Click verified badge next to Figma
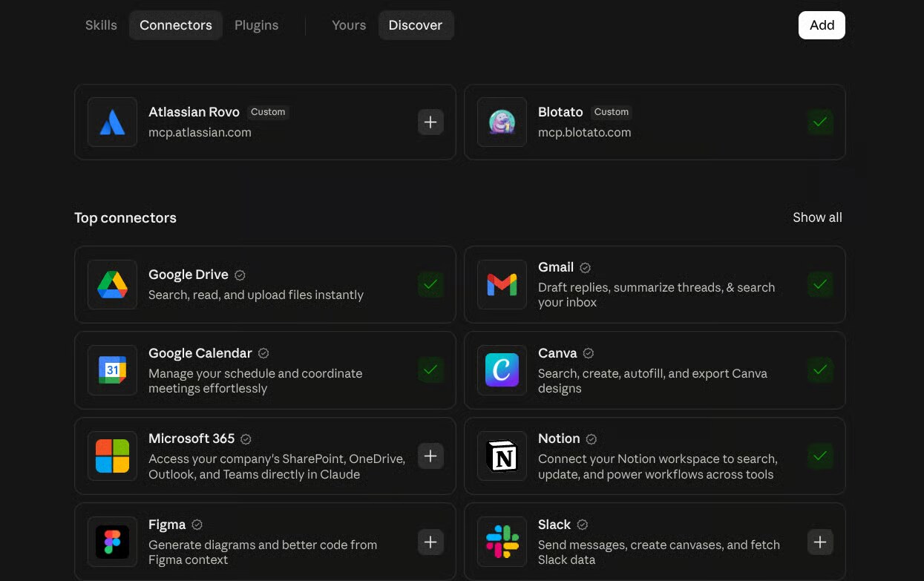Viewport: 924px width, 581px height. pyautogui.click(x=197, y=525)
